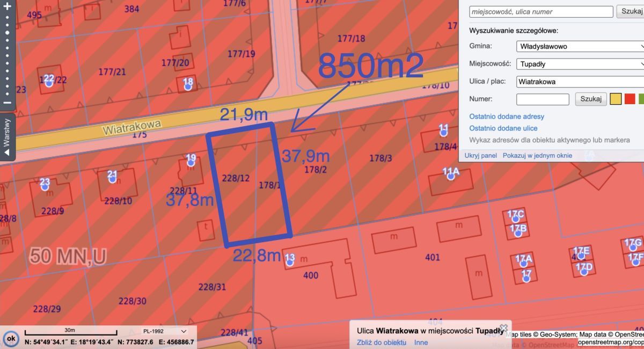Click parcel label 177/20
This screenshot has width=644, height=349.
pos(175,63)
